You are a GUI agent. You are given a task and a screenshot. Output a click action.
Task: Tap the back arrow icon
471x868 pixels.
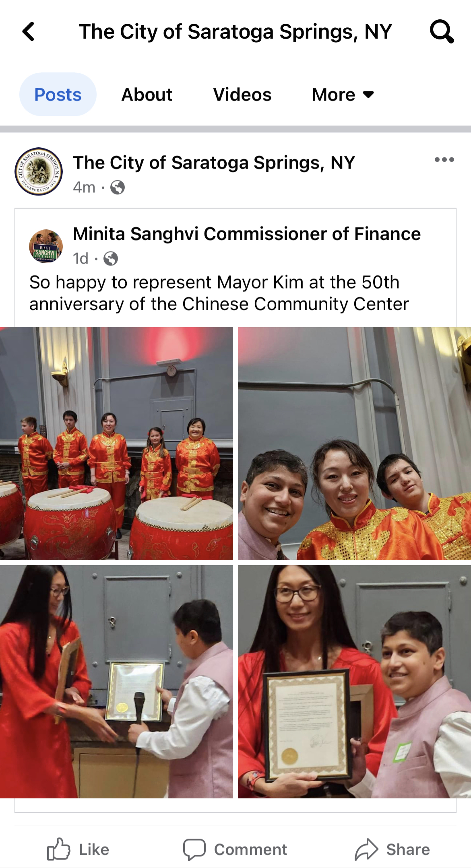tap(28, 31)
